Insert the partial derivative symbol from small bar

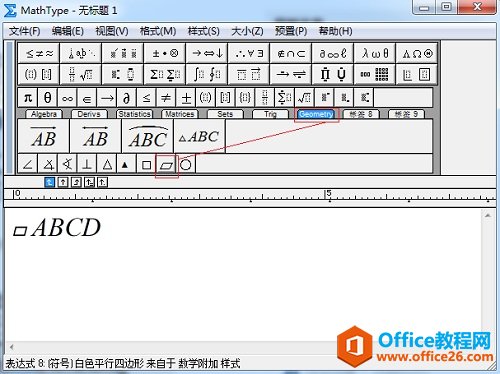[127, 98]
